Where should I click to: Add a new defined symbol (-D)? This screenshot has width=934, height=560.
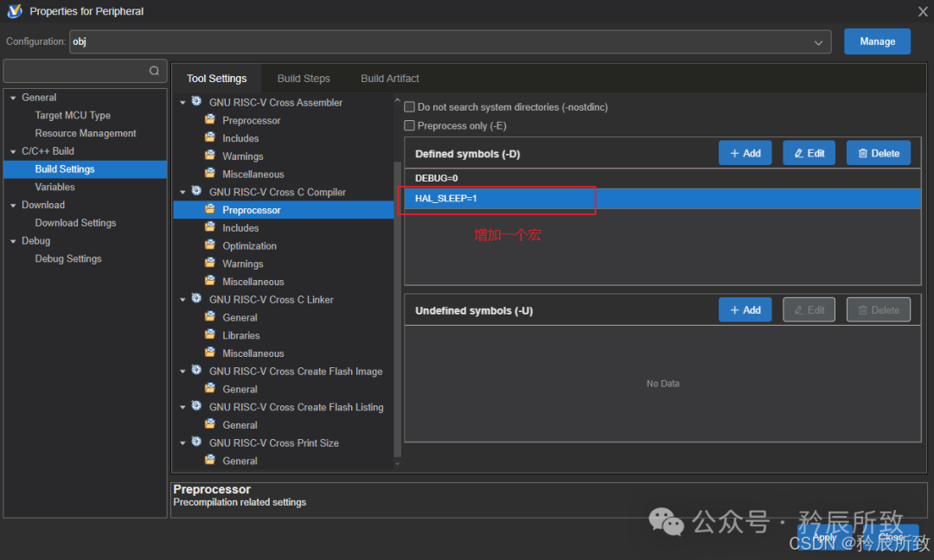coord(745,153)
